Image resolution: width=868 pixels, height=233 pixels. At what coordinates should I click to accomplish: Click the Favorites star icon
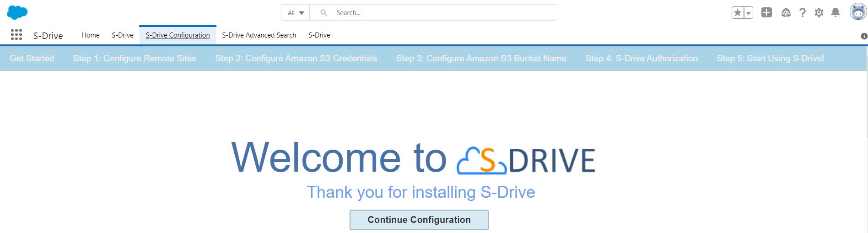[738, 13]
